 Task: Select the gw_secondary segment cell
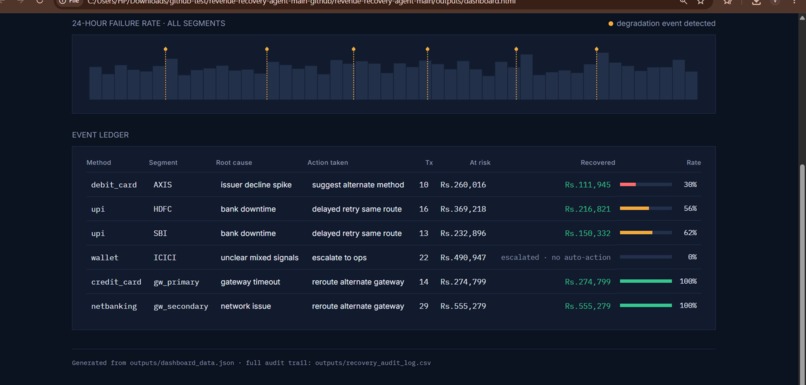click(181, 306)
